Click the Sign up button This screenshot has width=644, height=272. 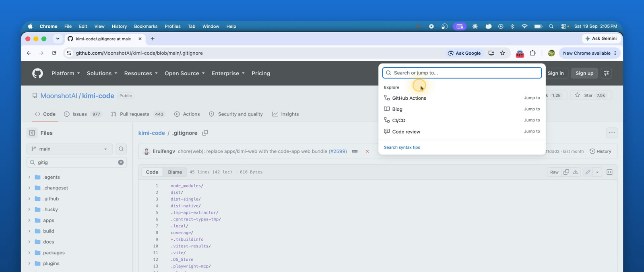[x=584, y=73]
